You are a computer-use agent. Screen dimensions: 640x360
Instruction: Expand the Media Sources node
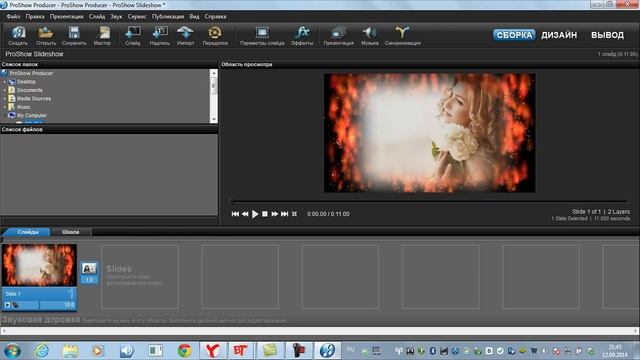coord(5,98)
